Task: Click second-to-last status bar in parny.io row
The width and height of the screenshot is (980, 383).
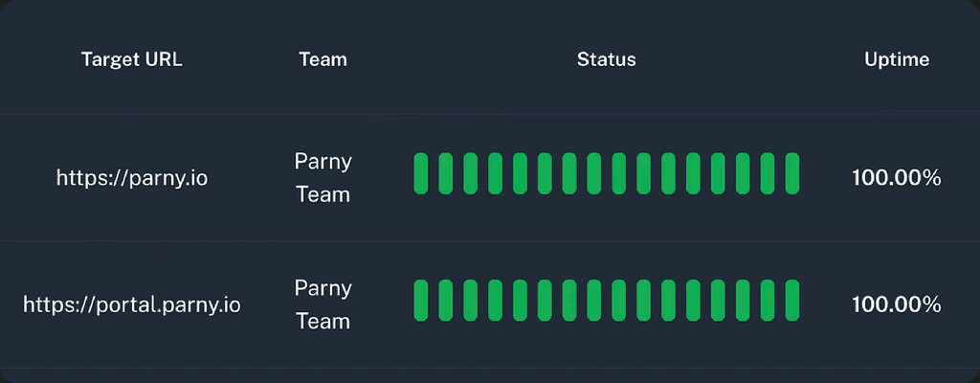Action: [x=768, y=173]
